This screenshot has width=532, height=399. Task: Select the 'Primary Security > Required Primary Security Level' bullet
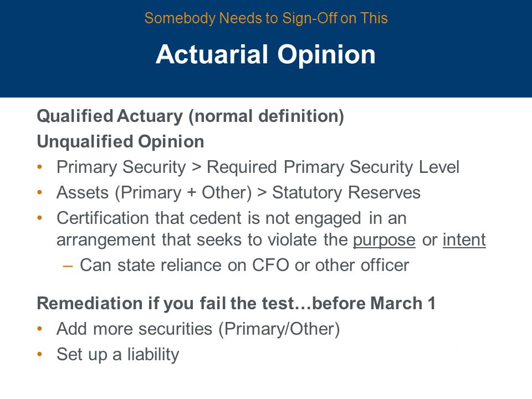[x=258, y=167]
